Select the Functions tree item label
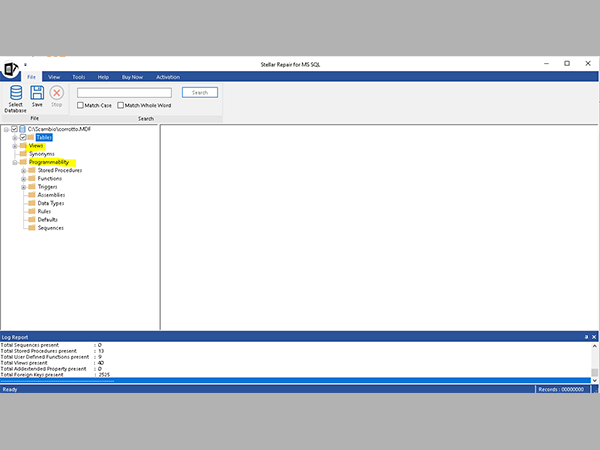This screenshot has width=600, height=450. [x=50, y=179]
